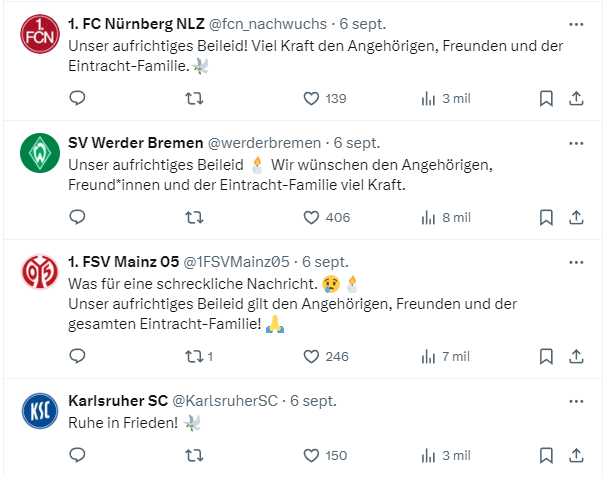Open more options on the Werder Bremen tweet
603x477 pixels.
pyautogui.click(x=576, y=143)
